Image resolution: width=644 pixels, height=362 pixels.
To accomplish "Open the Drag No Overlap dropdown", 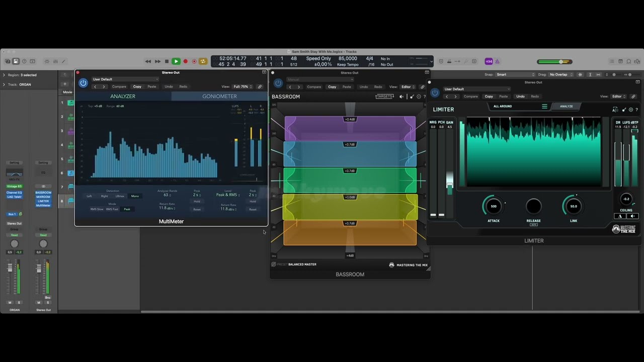I will coord(561,74).
